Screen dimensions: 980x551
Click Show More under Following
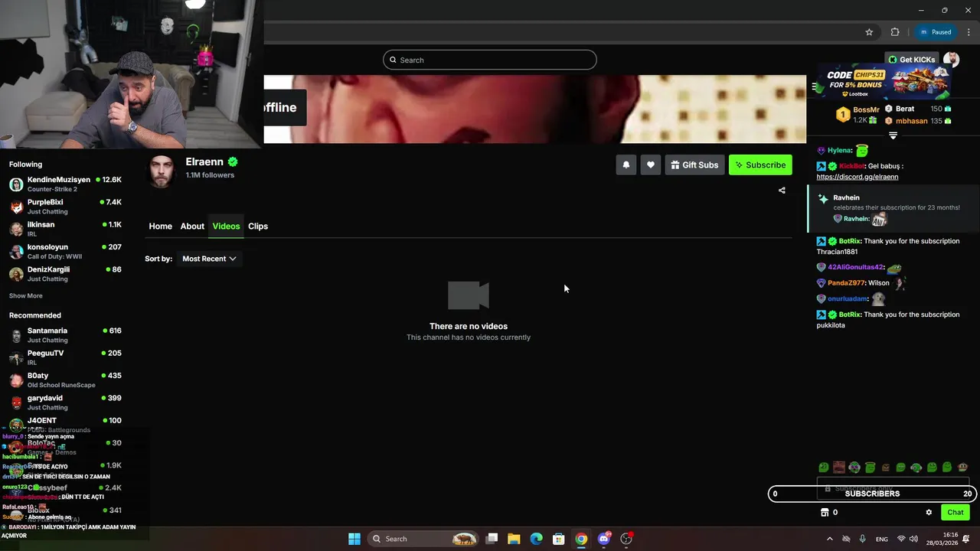pyautogui.click(x=25, y=295)
